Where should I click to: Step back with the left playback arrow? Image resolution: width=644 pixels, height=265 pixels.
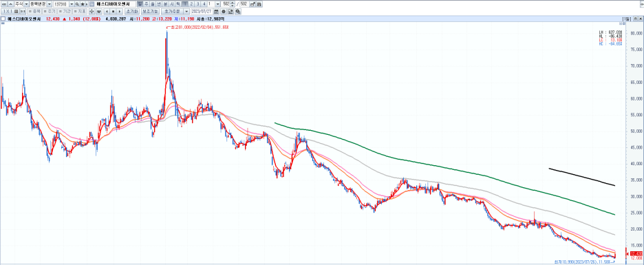click(x=107, y=11)
